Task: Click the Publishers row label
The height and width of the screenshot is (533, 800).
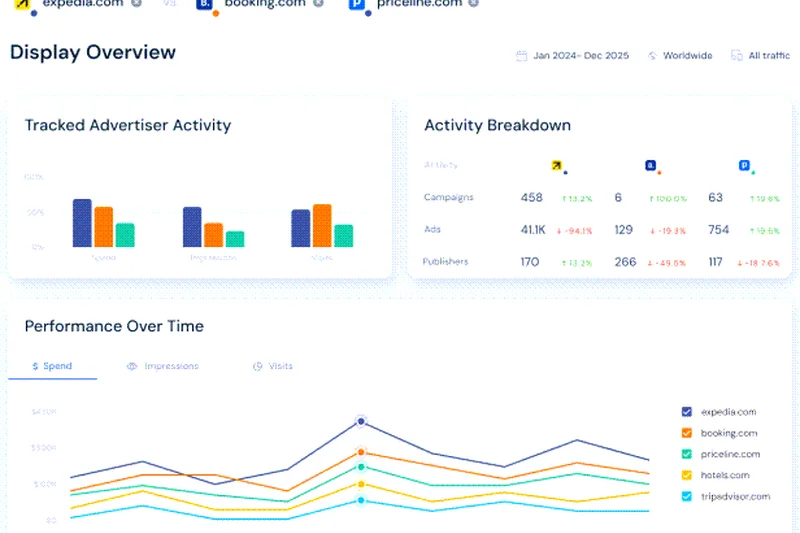Action: (445, 262)
